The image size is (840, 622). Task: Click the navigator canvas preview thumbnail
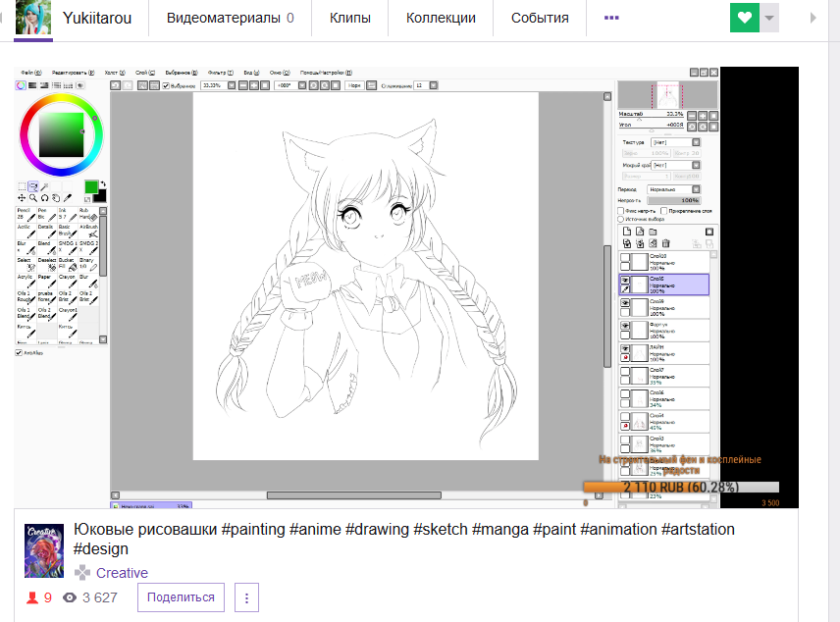667,95
